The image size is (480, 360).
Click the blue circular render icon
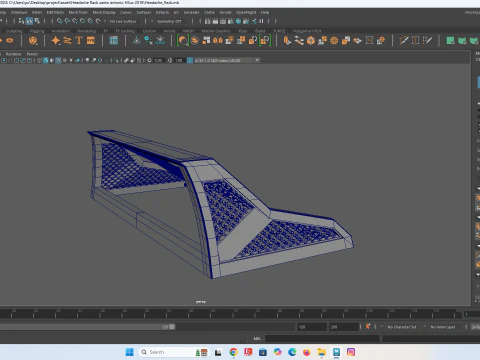click(x=238, y=21)
